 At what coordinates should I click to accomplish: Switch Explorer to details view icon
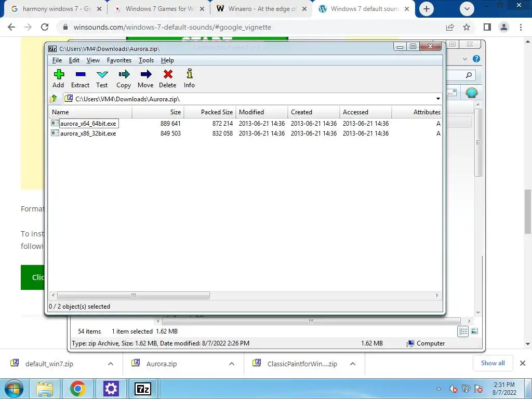463,331
